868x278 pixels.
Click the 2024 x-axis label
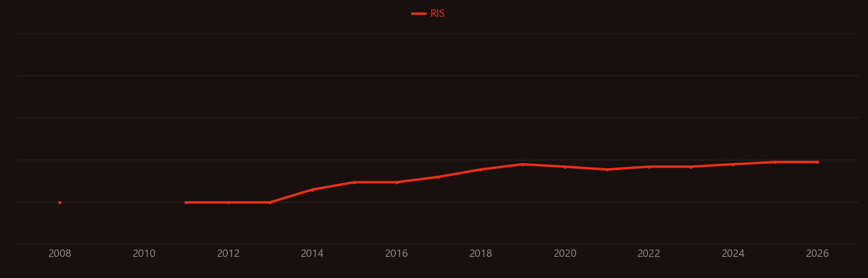[733, 254]
